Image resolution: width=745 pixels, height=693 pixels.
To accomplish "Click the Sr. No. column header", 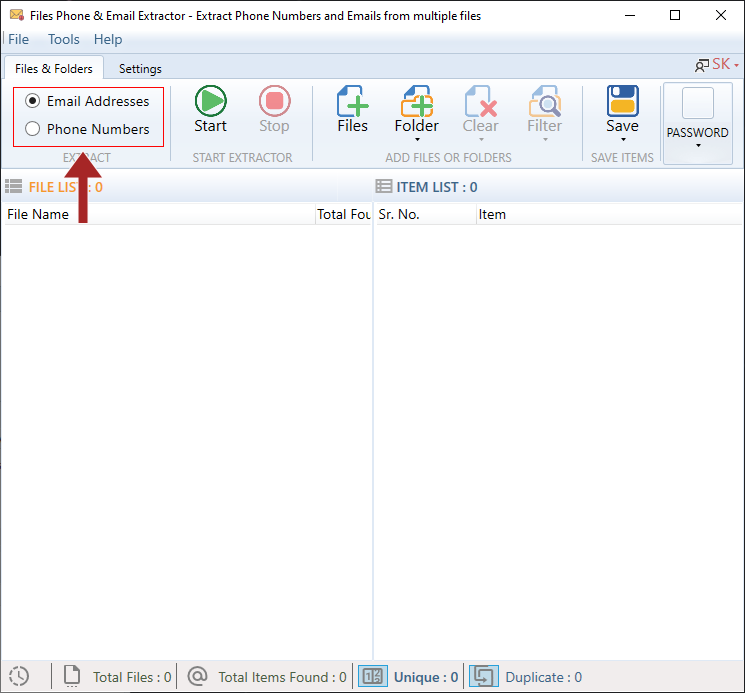I will tap(426, 214).
